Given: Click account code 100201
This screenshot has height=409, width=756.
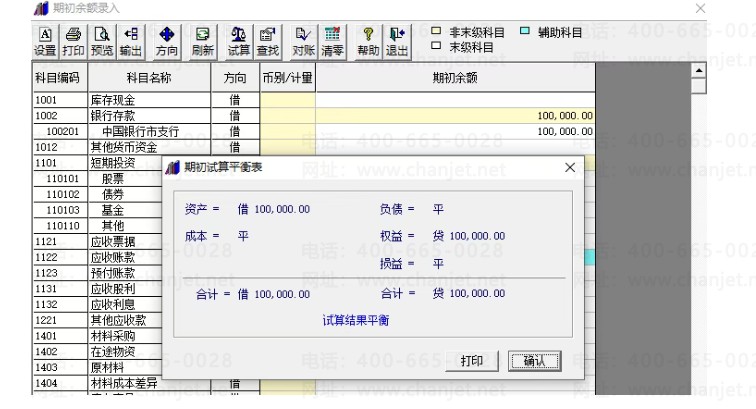Looking at the screenshot, I should pyautogui.click(x=62, y=132).
